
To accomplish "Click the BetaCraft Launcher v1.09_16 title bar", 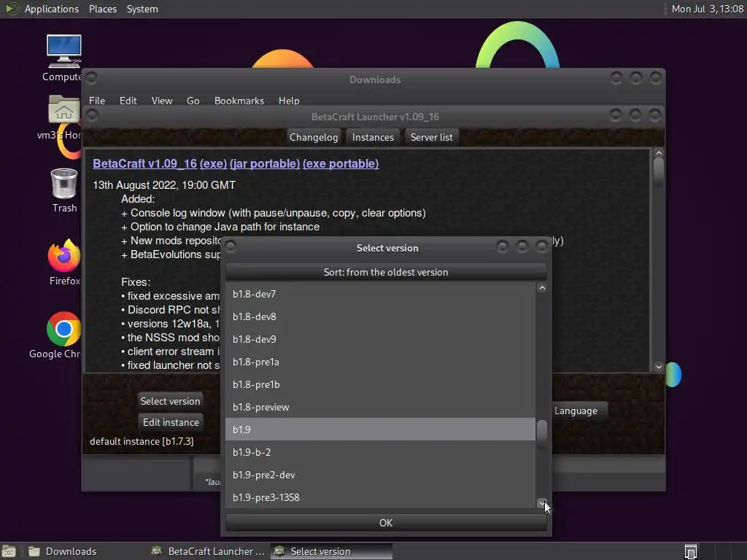I will click(x=375, y=117).
